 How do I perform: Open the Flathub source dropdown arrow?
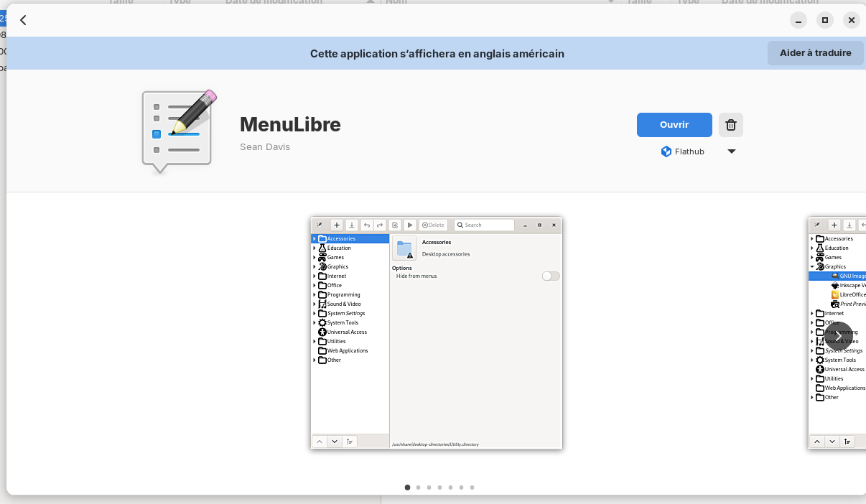[731, 151]
